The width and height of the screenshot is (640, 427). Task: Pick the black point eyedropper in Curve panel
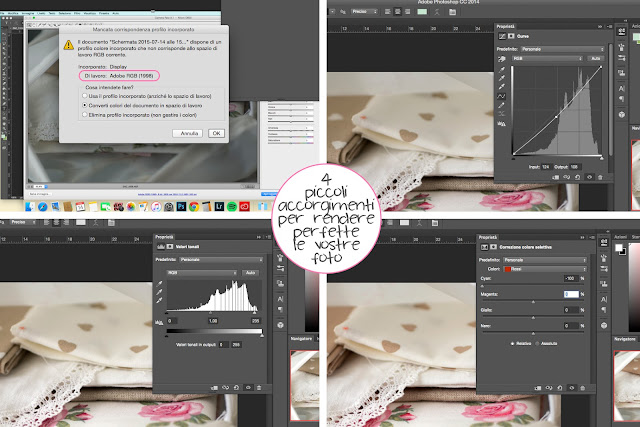[502, 69]
